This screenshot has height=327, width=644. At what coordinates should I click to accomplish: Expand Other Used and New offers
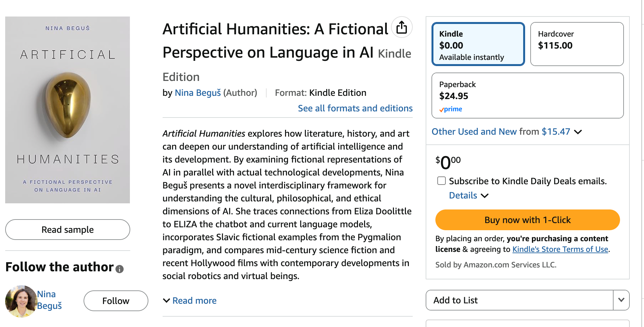click(x=578, y=132)
